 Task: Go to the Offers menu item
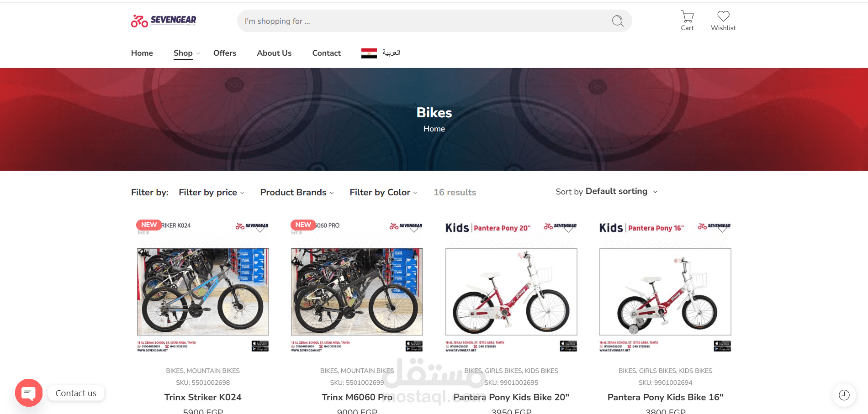coord(225,53)
